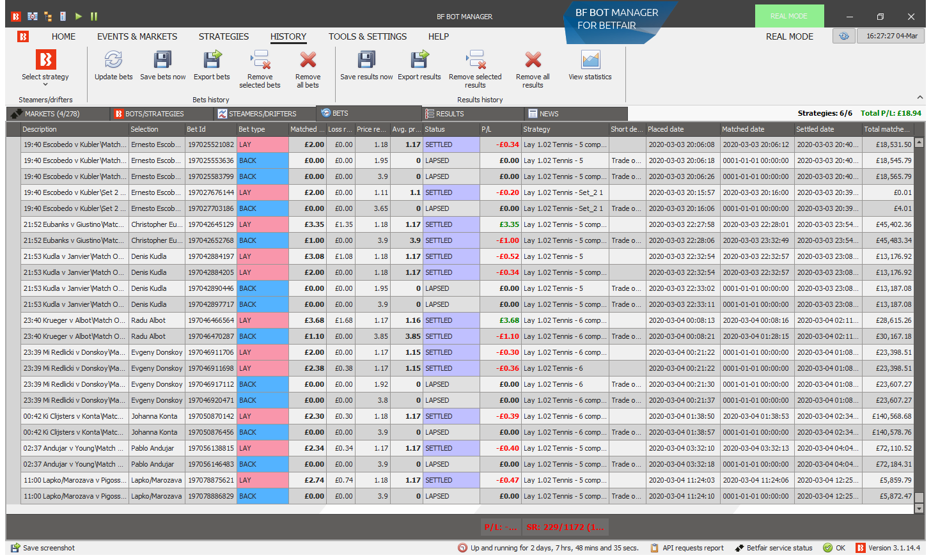Open TOOLS & SETTINGS ribbon tab
Screen dimensions: 931x560
(x=368, y=36)
